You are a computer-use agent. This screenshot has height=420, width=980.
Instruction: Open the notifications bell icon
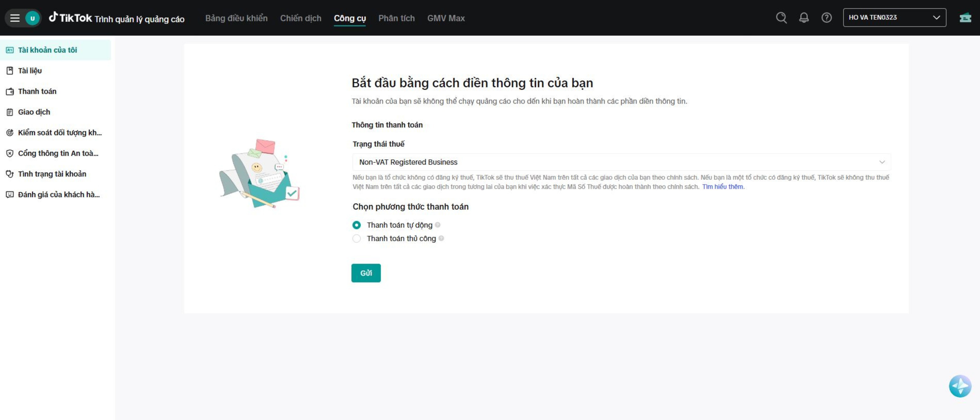[x=804, y=17]
